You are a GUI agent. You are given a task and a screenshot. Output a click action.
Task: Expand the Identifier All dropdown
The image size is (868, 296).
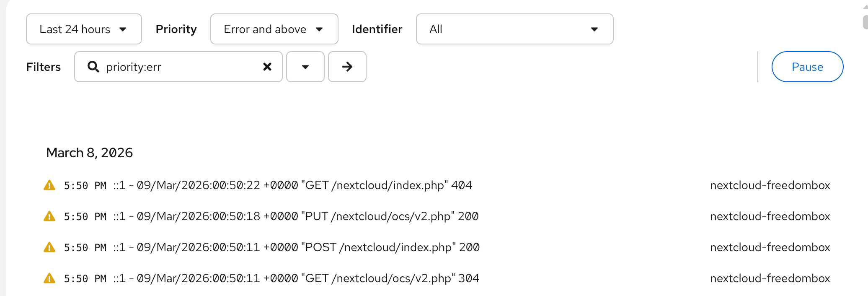(514, 29)
